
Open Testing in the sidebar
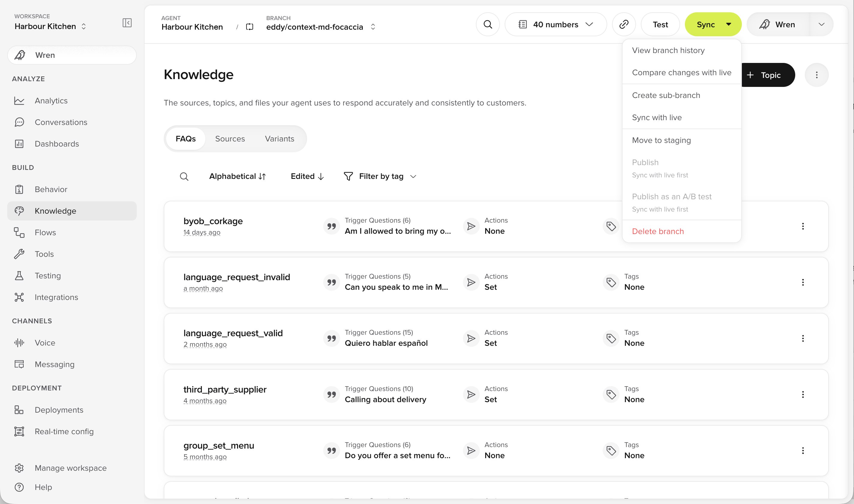point(72,275)
